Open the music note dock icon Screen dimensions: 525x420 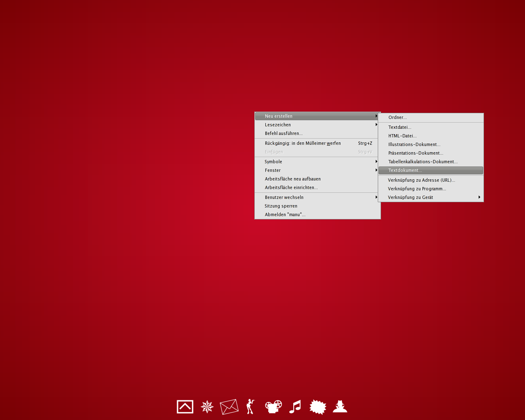[295, 406]
